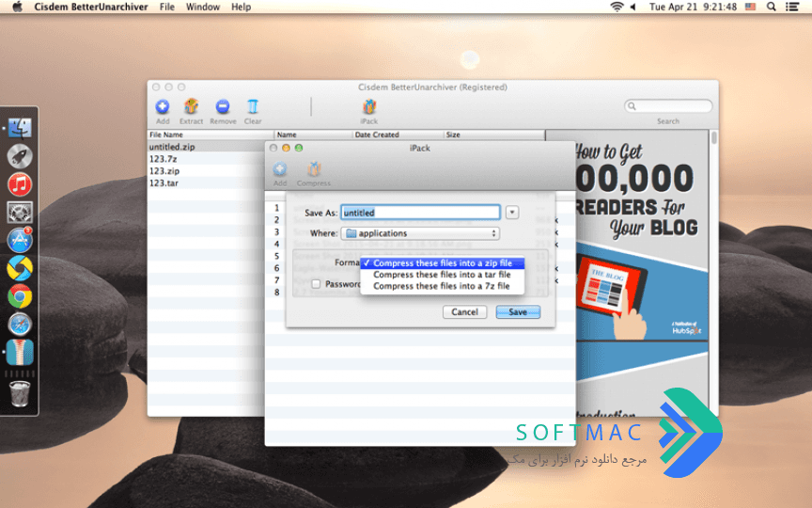Screen dimensions: 812x508
Task: Open System Preferences gear in dock
Action: [x=20, y=212]
